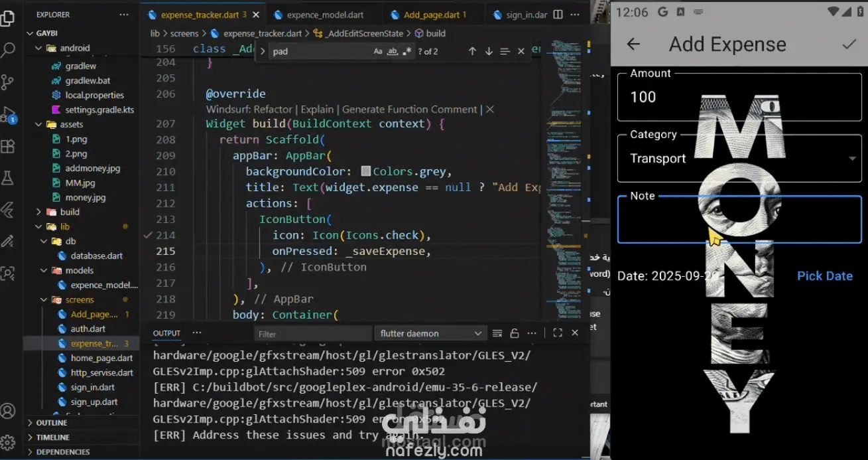Open database.dart in explorer
This screenshot has width=868, height=460.
coord(97,256)
